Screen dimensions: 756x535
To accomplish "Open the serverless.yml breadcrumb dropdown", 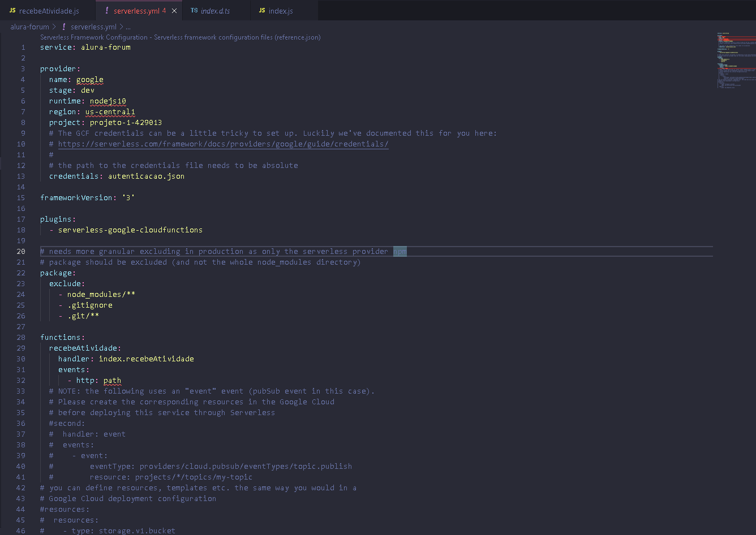I will [x=93, y=27].
